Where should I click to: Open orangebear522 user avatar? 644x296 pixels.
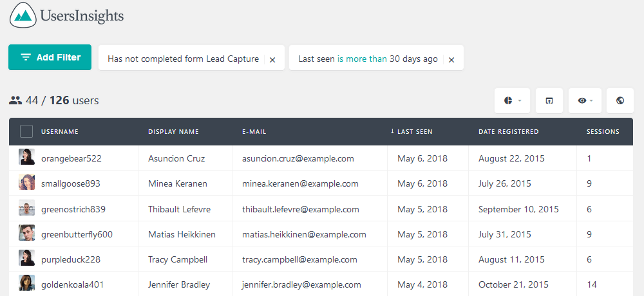pyautogui.click(x=26, y=157)
